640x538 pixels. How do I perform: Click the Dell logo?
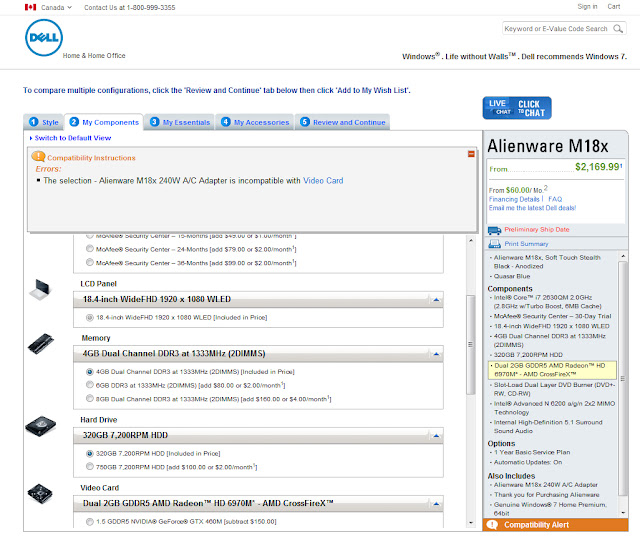coord(44,38)
